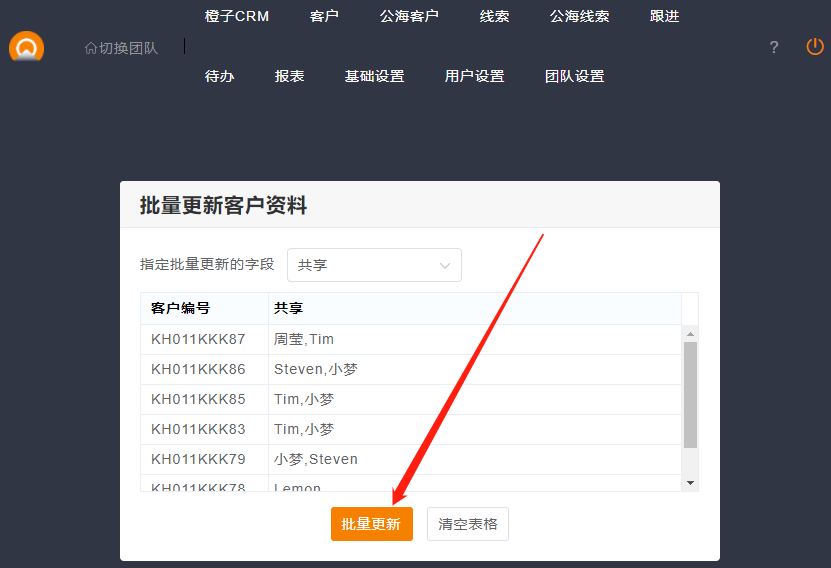Select the KH011KKK87 customer row

coord(198,339)
